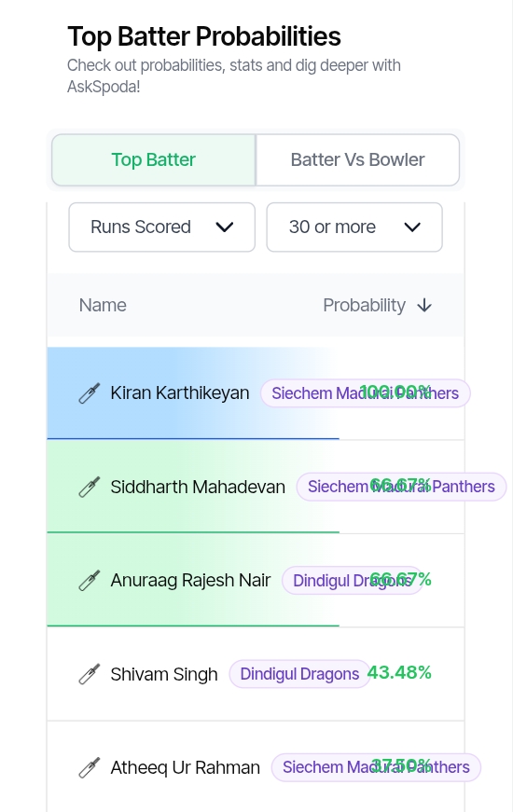Click the bat icon beside Anuraag Rajesh Nair
513x812 pixels.
pos(90,580)
